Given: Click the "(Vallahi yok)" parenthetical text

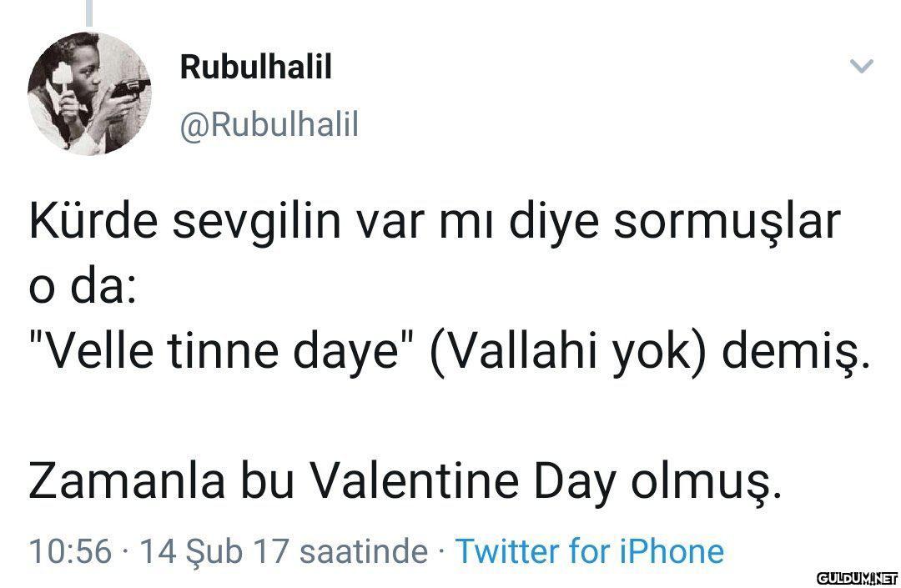Looking at the screenshot, I should (575, 352).
